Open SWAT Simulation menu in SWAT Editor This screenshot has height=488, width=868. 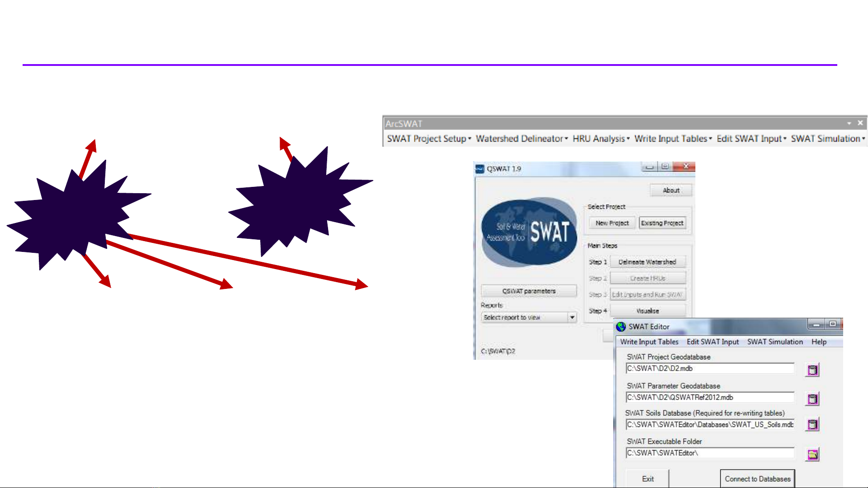[775, 342]
